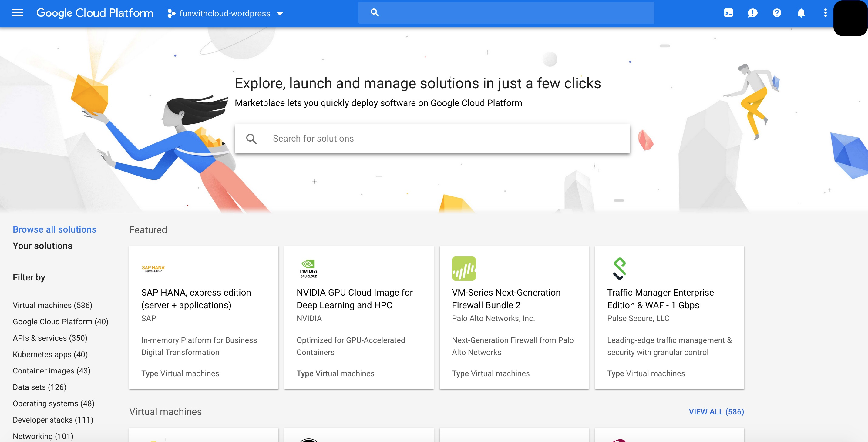Click Your solutions menu item
This screenshot has width=868, height=442.
(42, 245)
